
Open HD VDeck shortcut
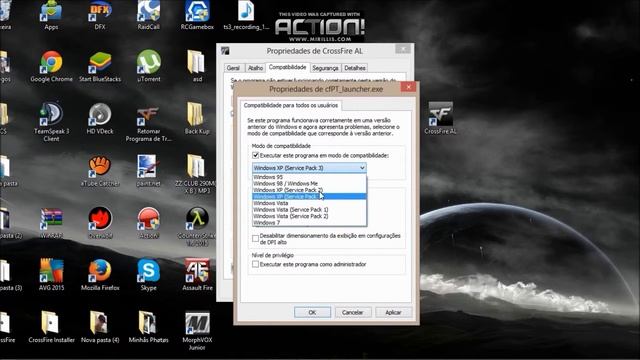tap(100, 118)
